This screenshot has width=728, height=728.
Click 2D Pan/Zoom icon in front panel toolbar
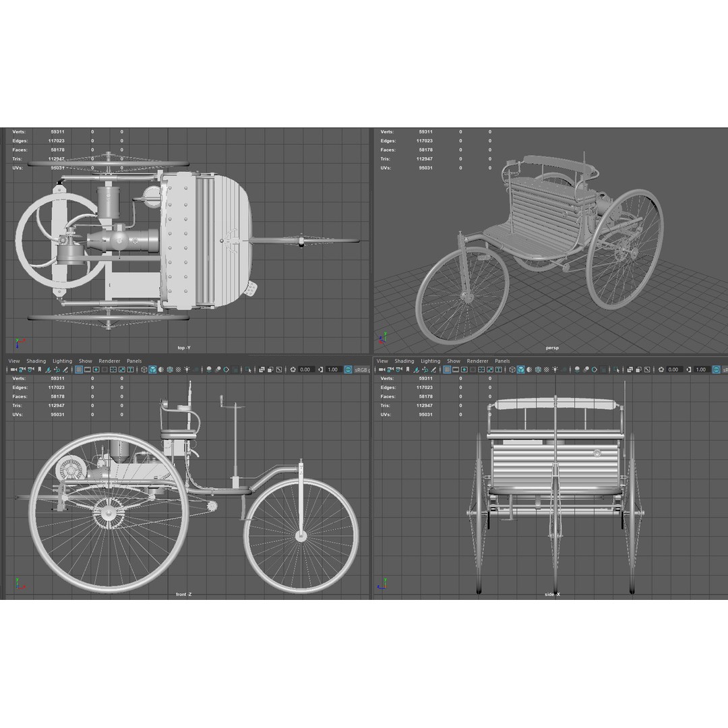[57, 369]
